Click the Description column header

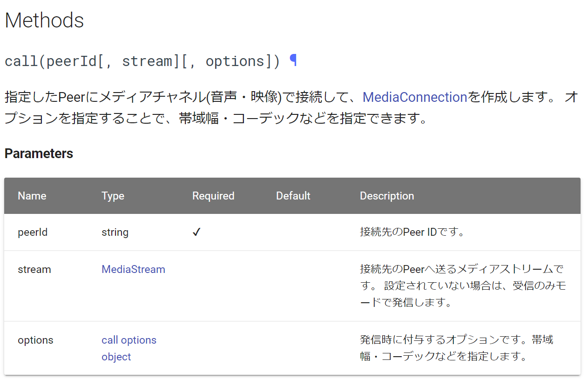(x=386, y=196)
